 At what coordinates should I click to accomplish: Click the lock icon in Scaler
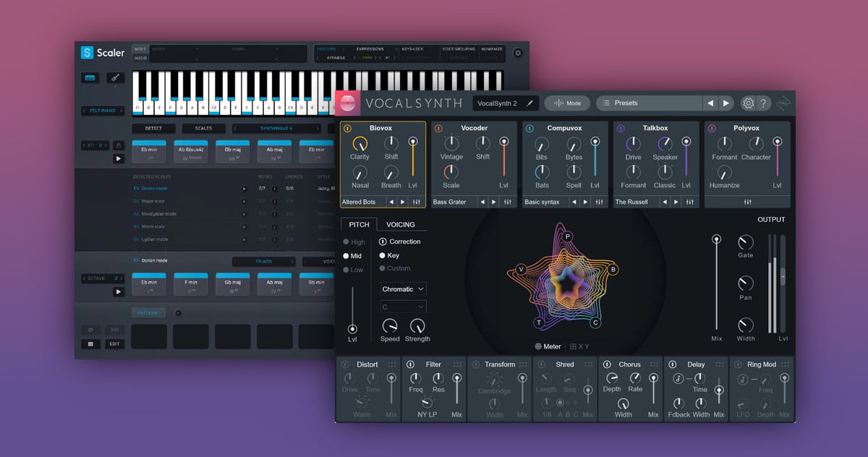pos(118,145)
